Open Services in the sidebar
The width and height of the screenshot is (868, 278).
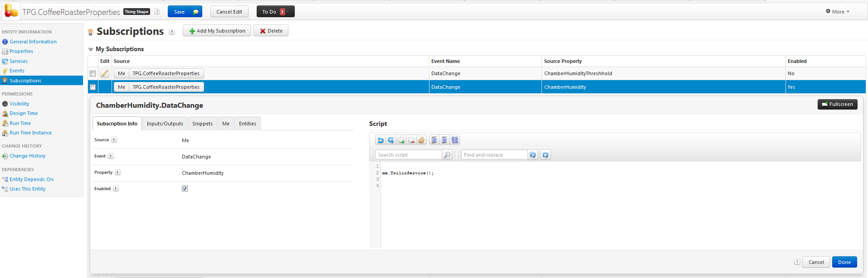pyautogui.click(x=19, y=61)
